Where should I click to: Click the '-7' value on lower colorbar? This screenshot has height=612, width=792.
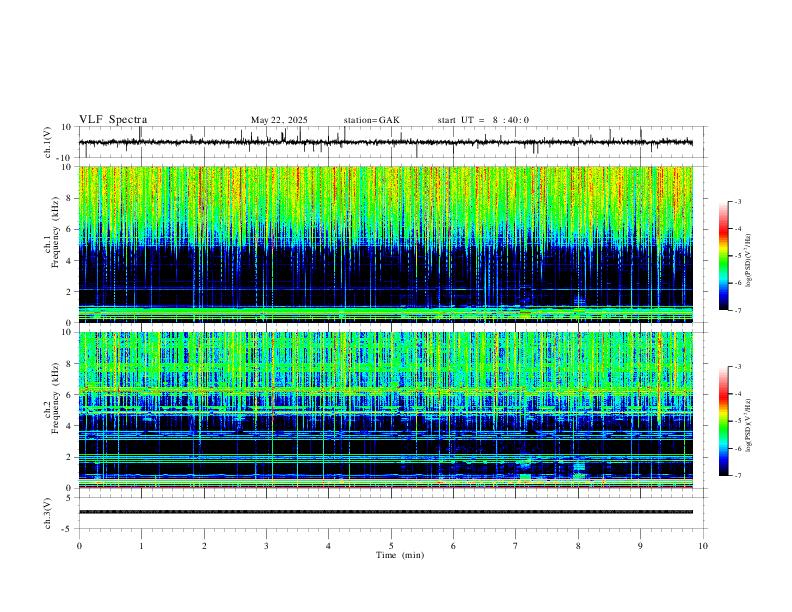[x=737, y=476]
